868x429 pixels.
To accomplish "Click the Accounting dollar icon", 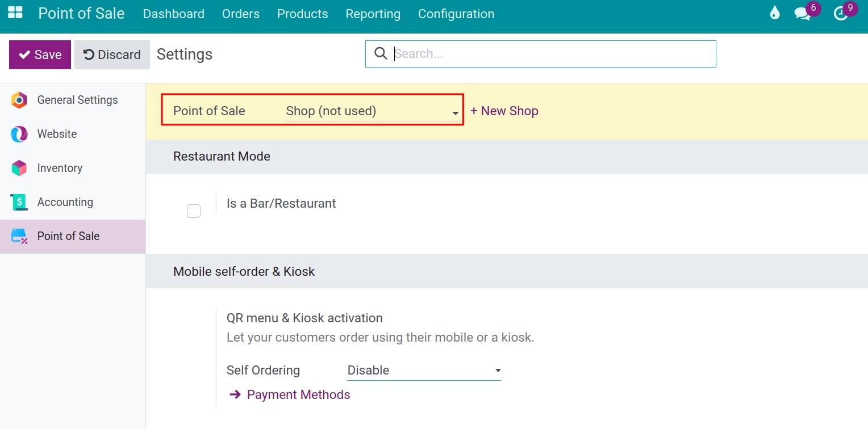I will (19, 203).
